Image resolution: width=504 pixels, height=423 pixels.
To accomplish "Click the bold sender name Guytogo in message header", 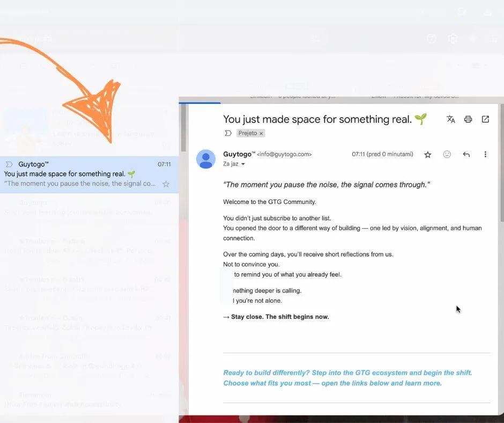I will (239, 154).
